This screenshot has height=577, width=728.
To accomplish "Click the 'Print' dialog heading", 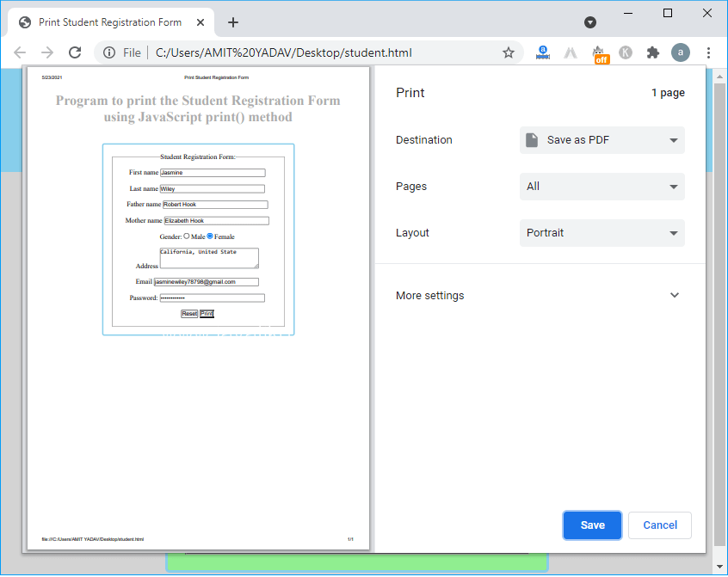I will coord(410,93).
